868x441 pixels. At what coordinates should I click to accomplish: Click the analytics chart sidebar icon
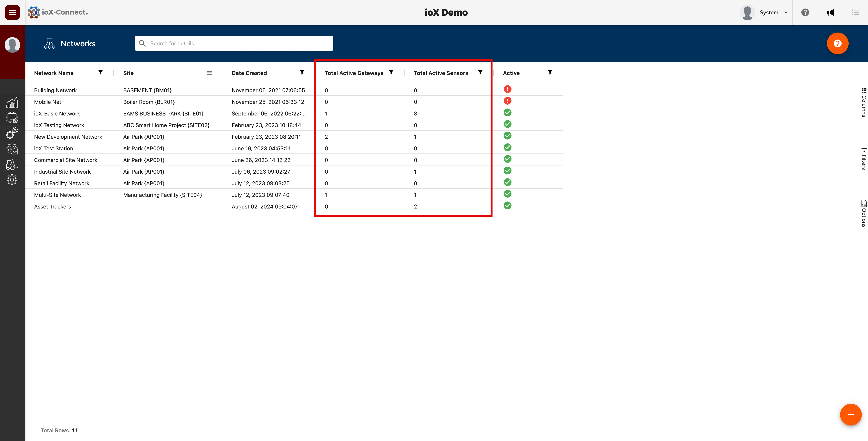[x=12, y=102]
